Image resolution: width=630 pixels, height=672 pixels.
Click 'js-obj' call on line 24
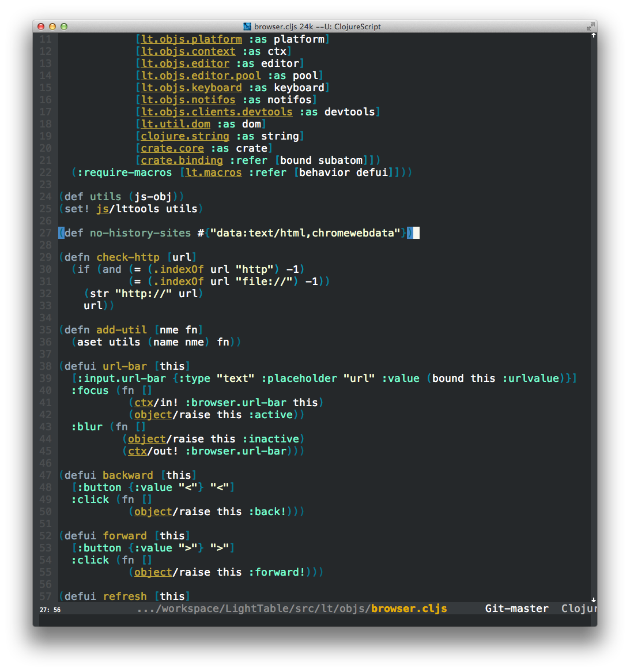(153, 197)
